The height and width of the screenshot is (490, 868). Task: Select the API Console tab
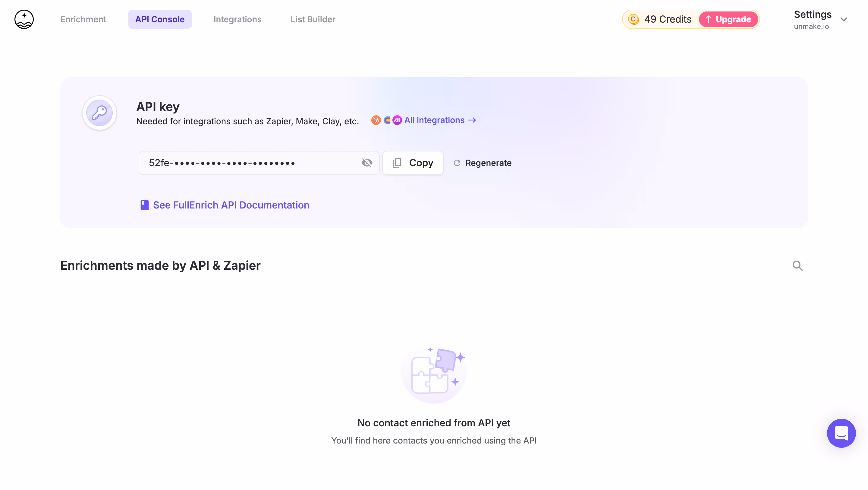coord(160,19)
